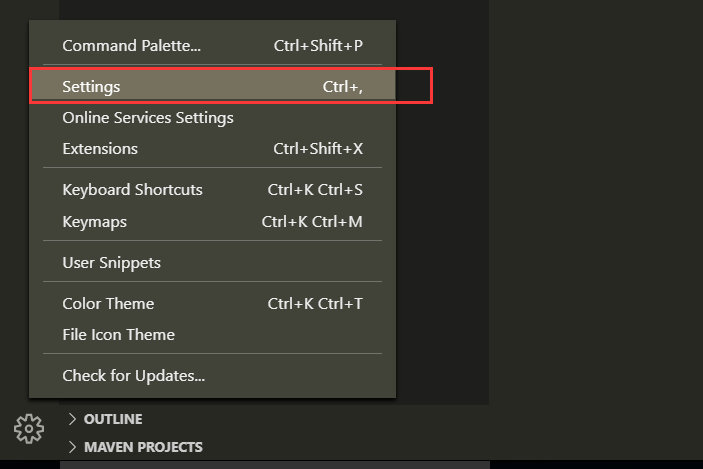Expand the MAVEN PROJECTS chevron

point(72,447)
